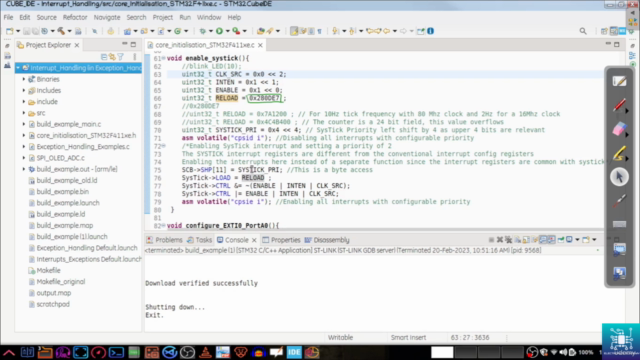Close the core_initialisation_STM32F411xe.c editor tab
The width and height of the screenshot is (640, 360).
coord(260,45)
